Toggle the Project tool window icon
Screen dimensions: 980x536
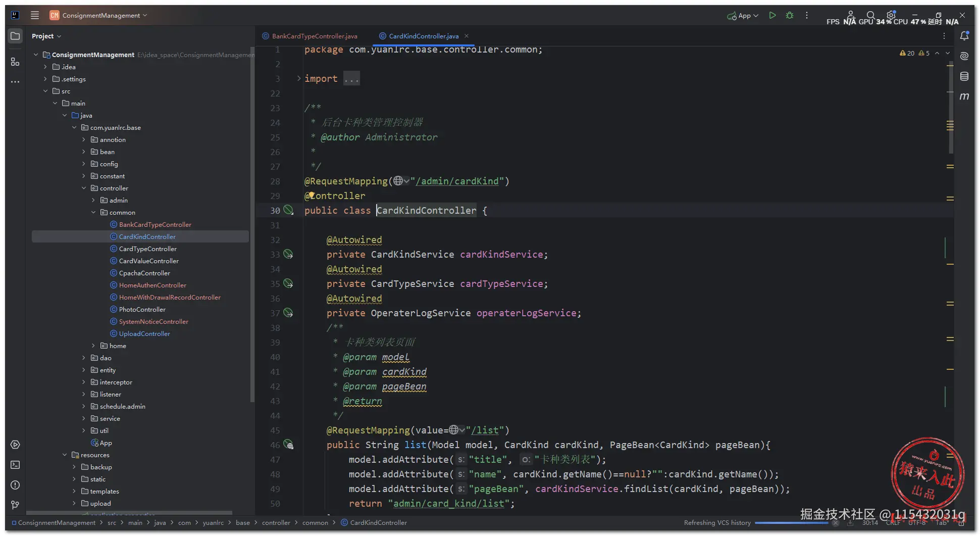click(x=15, y=36)
